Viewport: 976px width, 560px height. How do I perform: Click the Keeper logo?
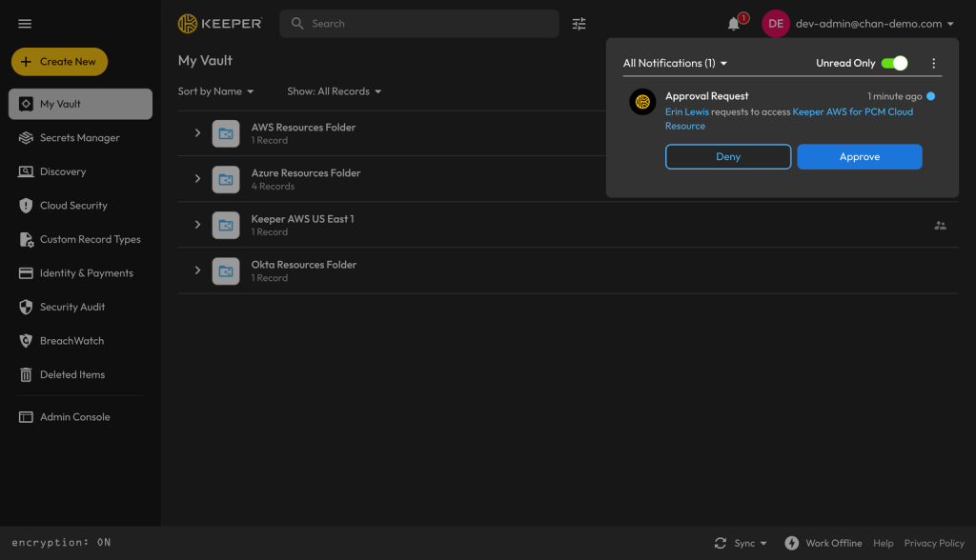click(x=220, y=24)
